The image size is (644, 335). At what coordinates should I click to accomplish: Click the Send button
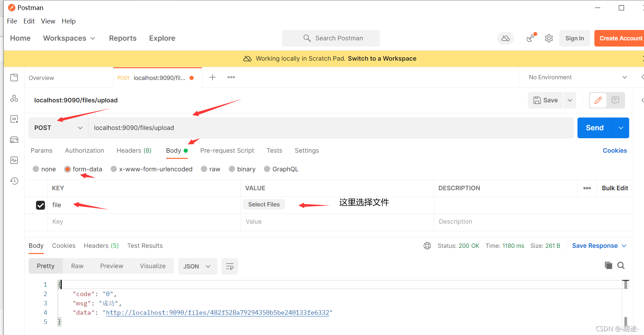coord(595,128)
